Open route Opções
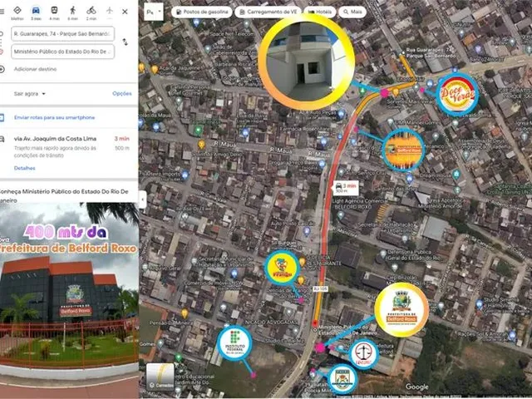532x399 pixels. click(122, 93)
